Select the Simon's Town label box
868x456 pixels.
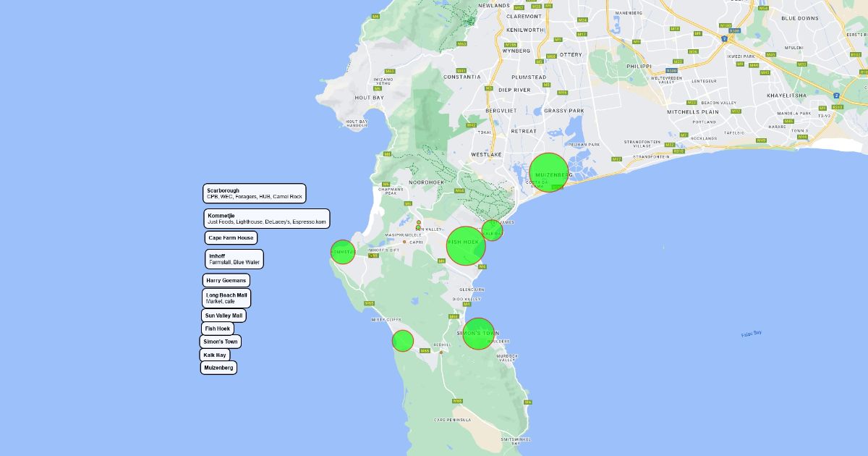(221, 342)
